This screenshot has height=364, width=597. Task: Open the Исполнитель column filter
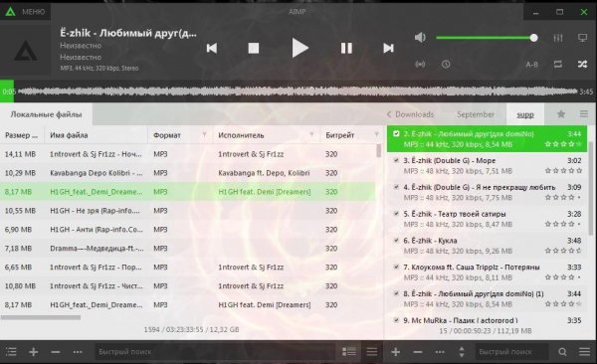coord(311,135)
